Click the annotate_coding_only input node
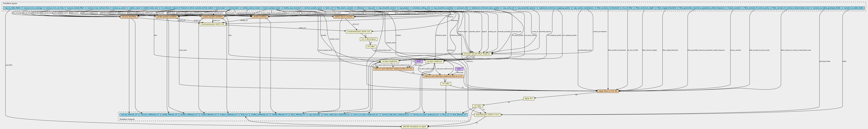This screenshot has width=868, height=129. pyautogui.click(x=421, y=8)
